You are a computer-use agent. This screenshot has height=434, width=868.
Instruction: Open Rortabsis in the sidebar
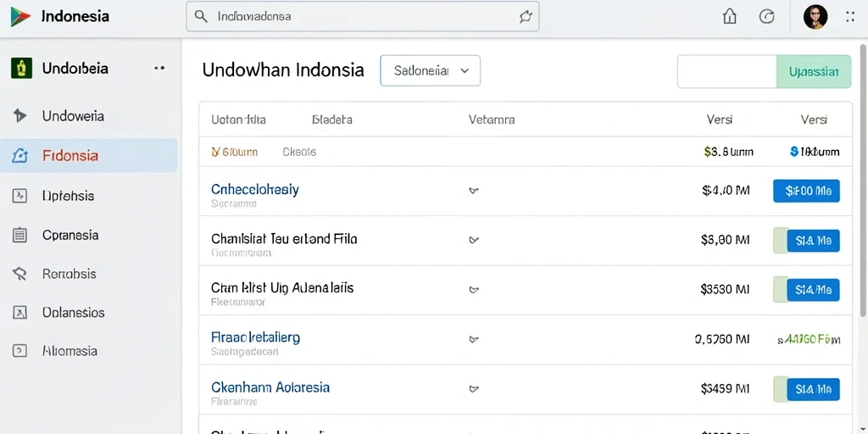88,274
